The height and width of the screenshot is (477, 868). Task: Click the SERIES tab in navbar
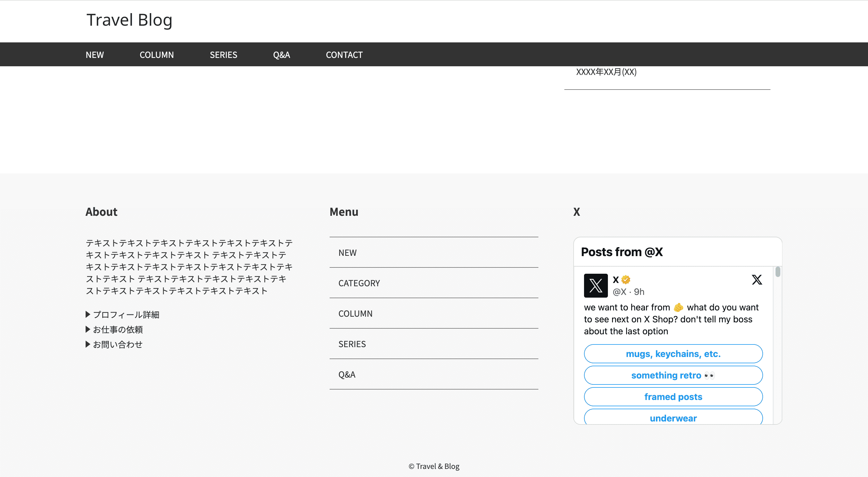click(x=224, y=54)
